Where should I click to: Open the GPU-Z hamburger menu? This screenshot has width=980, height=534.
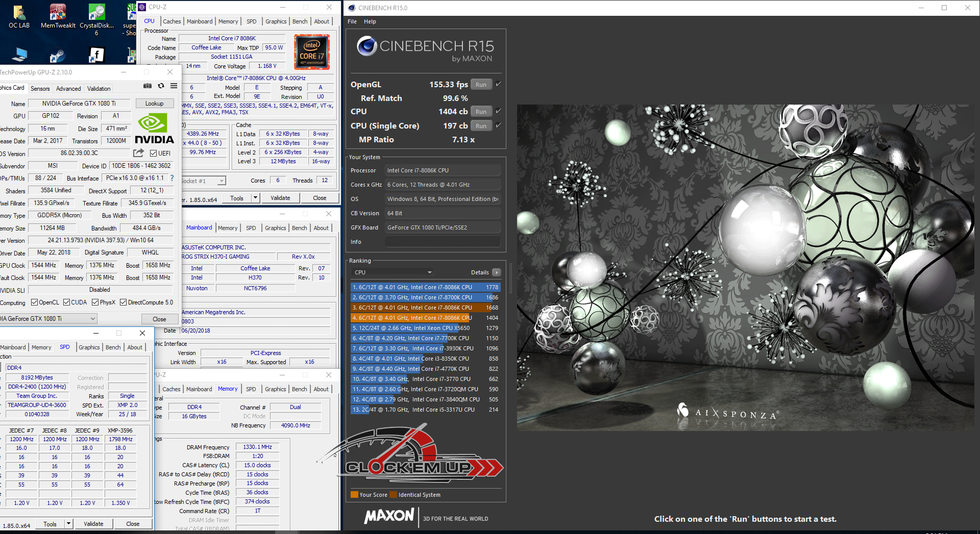pyautogui.click(x=174, y=86)
